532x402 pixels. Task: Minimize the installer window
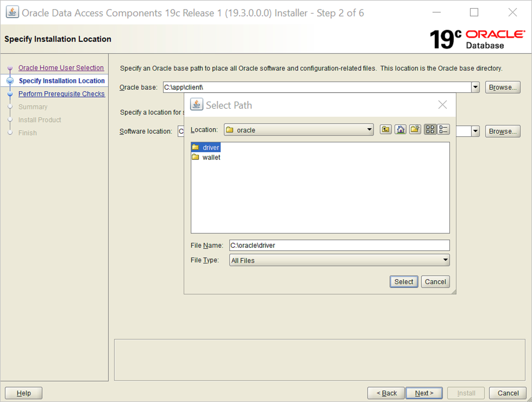click(437, 12)
